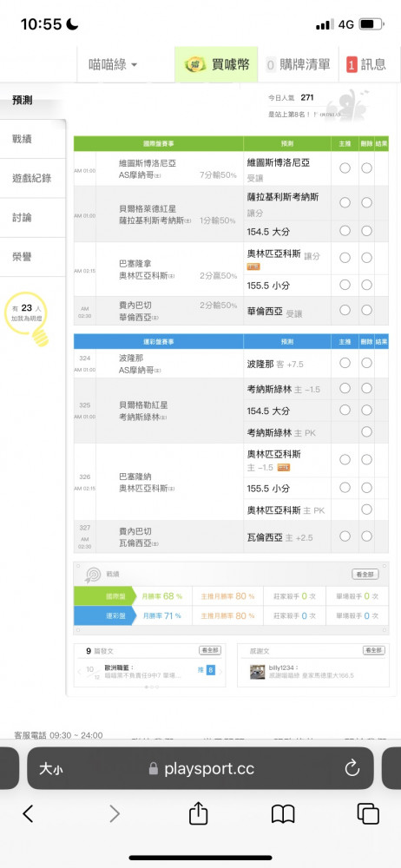Reload page with the refresh icon
Viewport: 401px width, 868px height.
(x=352, y=768)
